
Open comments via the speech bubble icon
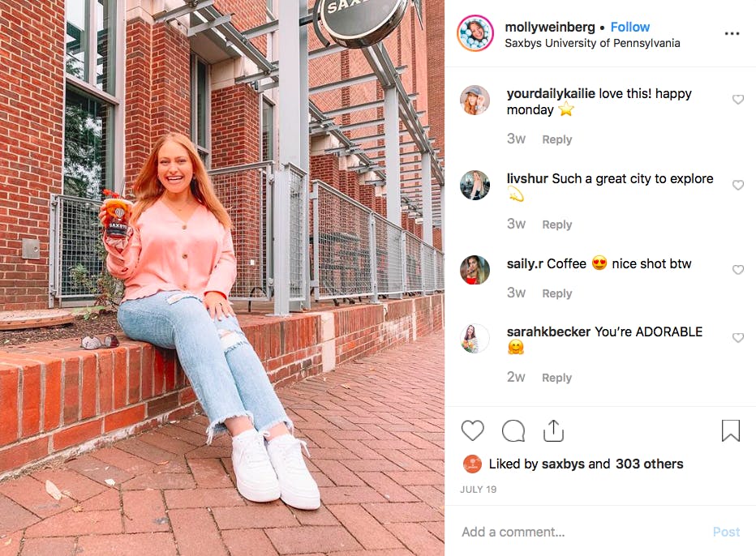pos(513,431)
